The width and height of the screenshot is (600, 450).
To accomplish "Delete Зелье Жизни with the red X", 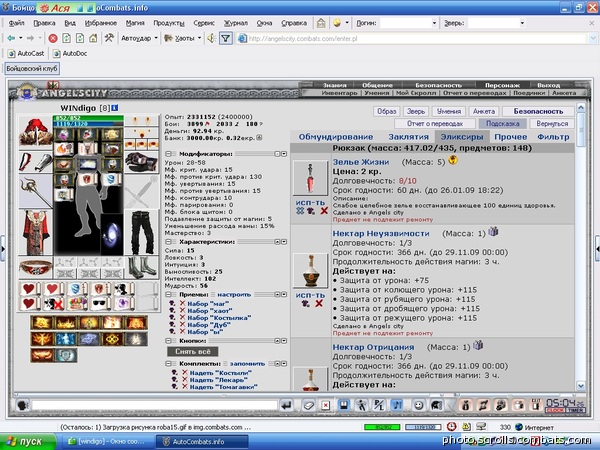I will pos(324,210).
